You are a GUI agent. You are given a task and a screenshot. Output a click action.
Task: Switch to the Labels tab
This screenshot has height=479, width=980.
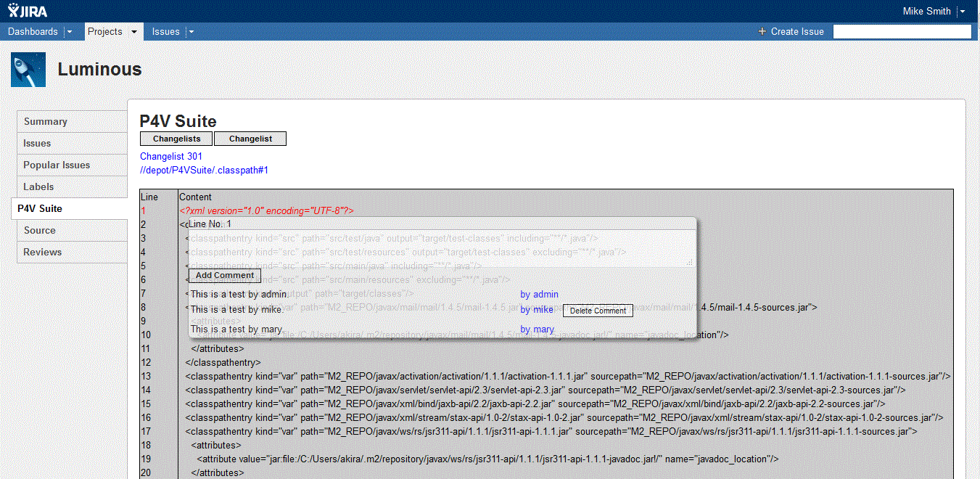(72, 187)
